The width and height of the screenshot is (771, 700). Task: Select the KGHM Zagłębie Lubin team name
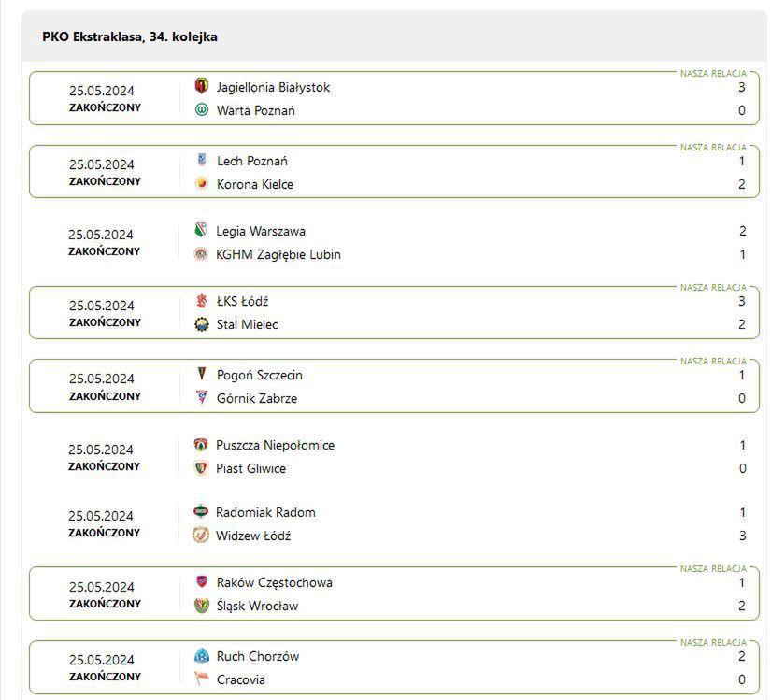point(278,254)
